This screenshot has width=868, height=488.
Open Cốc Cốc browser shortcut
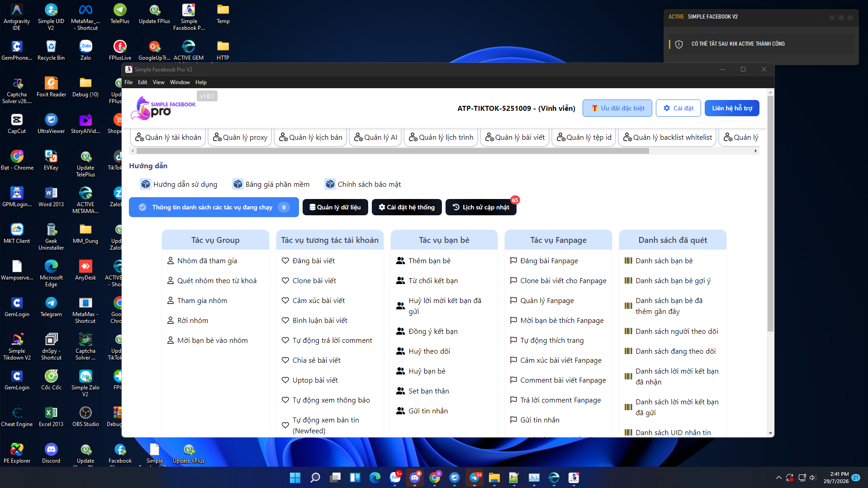pos(51,380)
